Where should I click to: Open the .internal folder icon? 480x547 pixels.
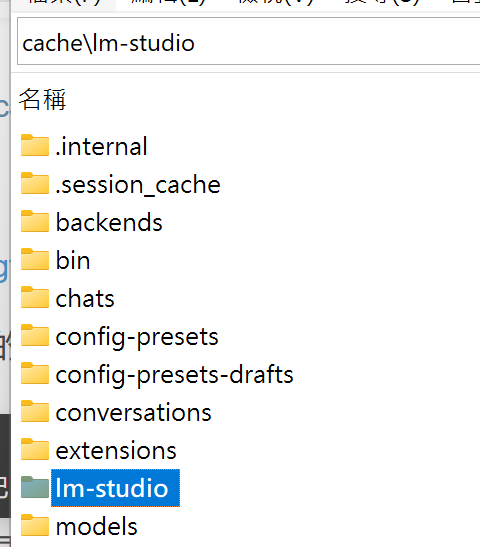pos(35,145)
